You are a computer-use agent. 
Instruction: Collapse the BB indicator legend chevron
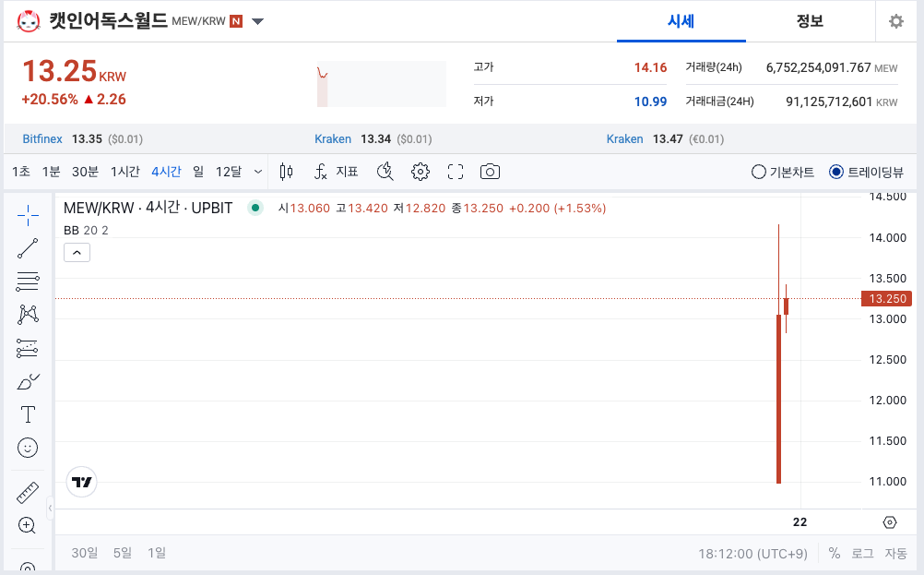pos(77,252)
